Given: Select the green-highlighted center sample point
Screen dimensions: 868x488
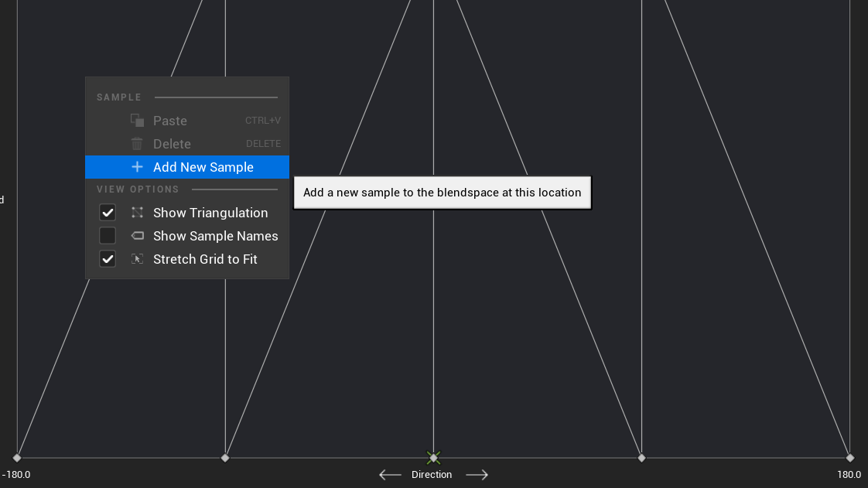Looking at the screenshot, I should click(x=433, y=458).
